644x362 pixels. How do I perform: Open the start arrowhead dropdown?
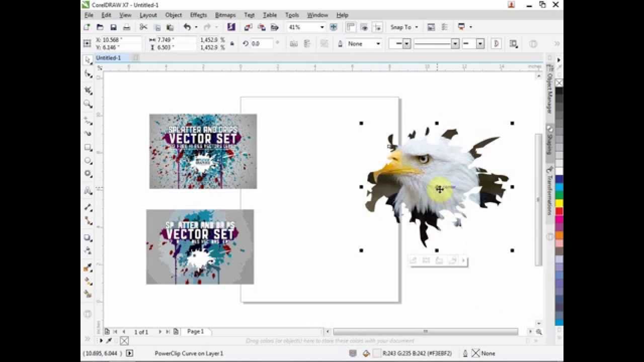click(x=407, y=44)
